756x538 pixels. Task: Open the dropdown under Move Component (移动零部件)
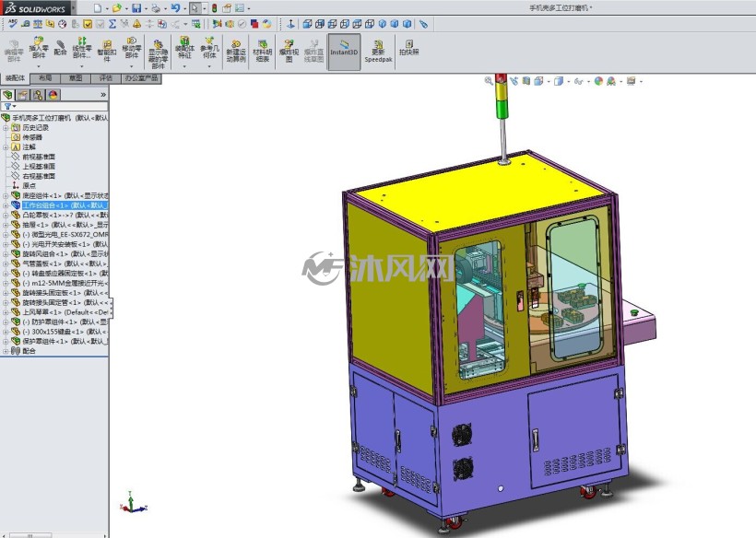(x=131, y=66)
